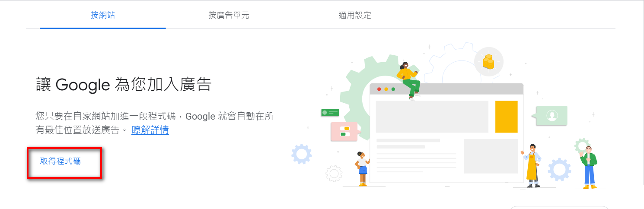The image size is (644, 209).
Task: Click the gold coins icon in illustration
Action: click(488, 62)
